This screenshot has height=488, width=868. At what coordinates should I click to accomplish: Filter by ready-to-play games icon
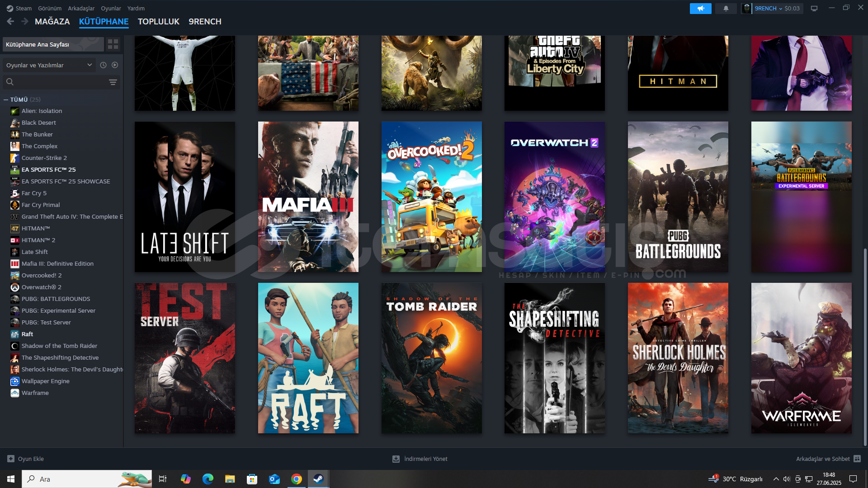(x=115, y=65)
